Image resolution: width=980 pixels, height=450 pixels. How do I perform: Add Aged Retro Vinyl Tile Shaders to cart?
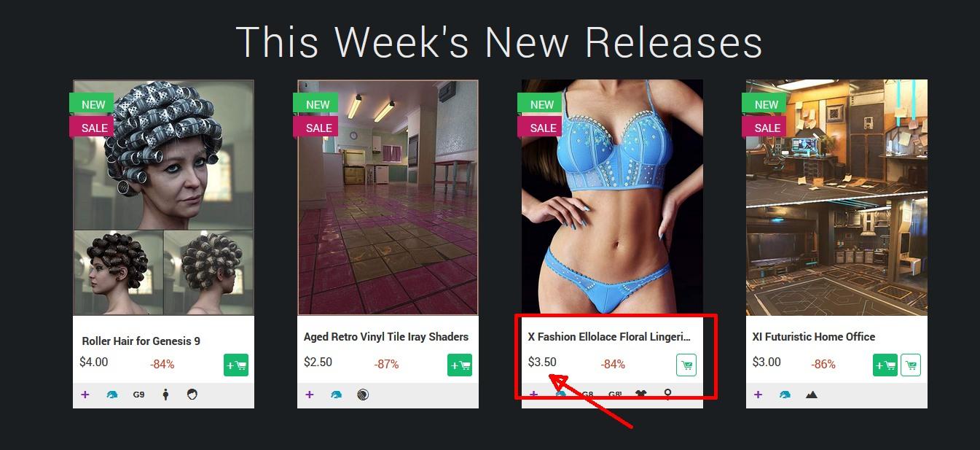[460, 365]
